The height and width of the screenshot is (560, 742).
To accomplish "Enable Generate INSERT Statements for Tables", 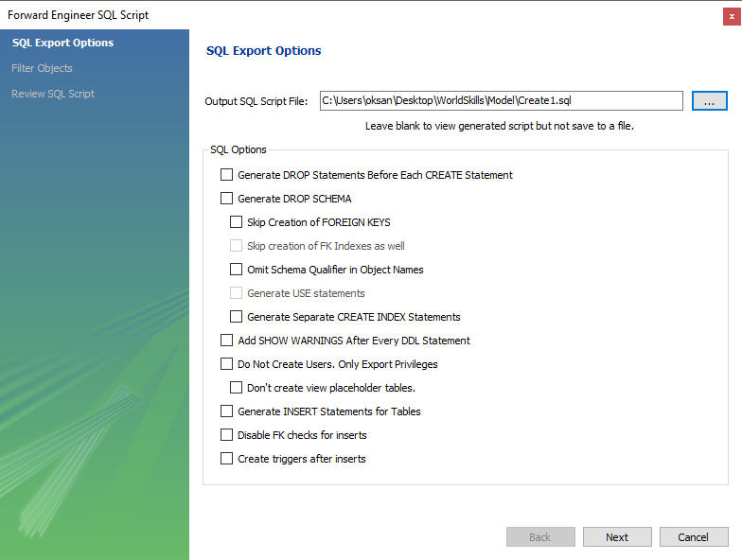I will click(227, 411).
